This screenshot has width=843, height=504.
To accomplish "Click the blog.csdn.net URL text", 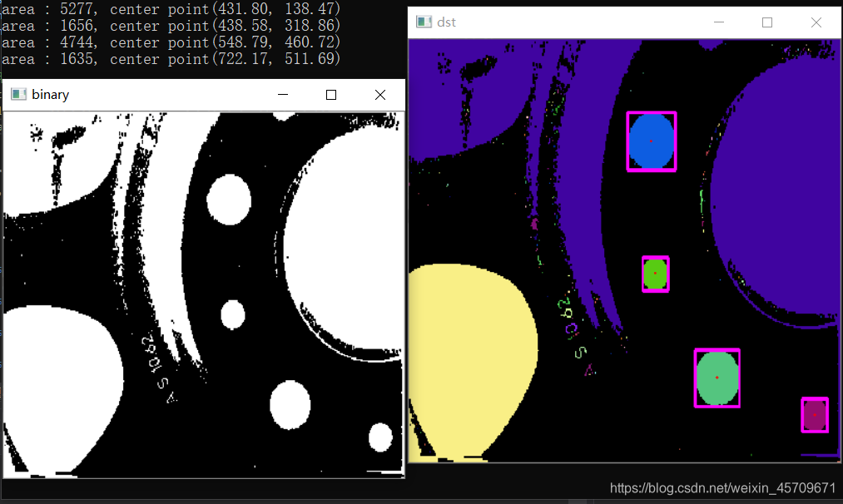I will 722,488.
